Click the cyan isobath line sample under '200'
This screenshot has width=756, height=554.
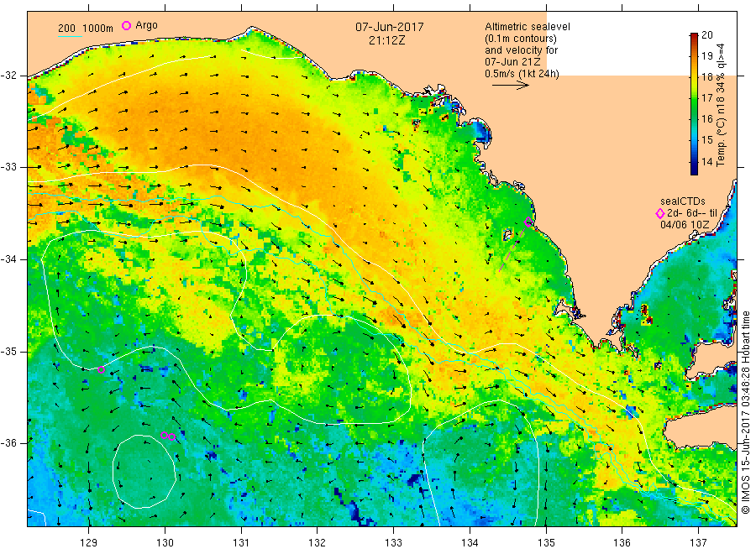[x=70, y=35]
